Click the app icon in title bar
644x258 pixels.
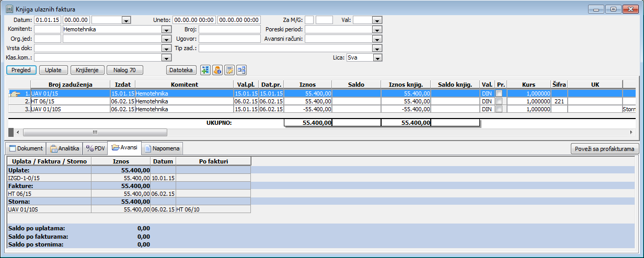pyautogui.click(x=9, y=9)
